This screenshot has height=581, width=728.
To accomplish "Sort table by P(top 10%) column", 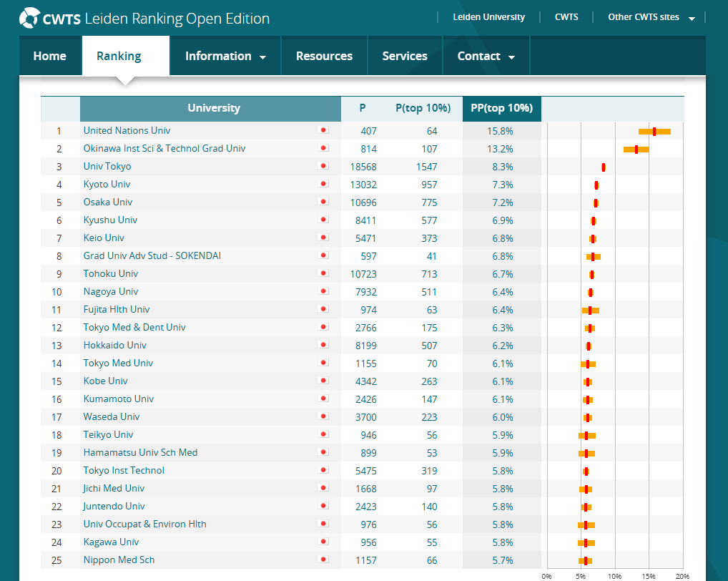I will 423,108.
